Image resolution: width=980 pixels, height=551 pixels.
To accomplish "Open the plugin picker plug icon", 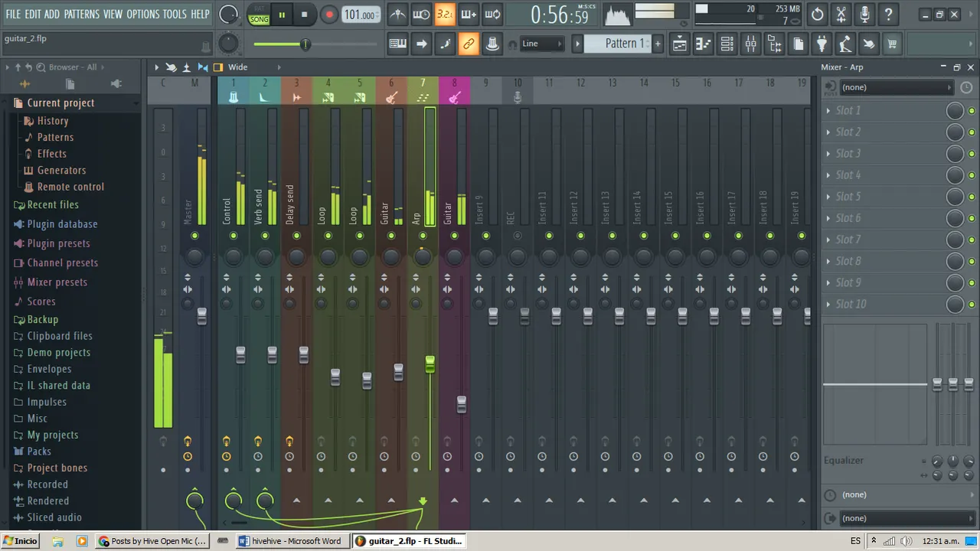I will coord(822,44).
